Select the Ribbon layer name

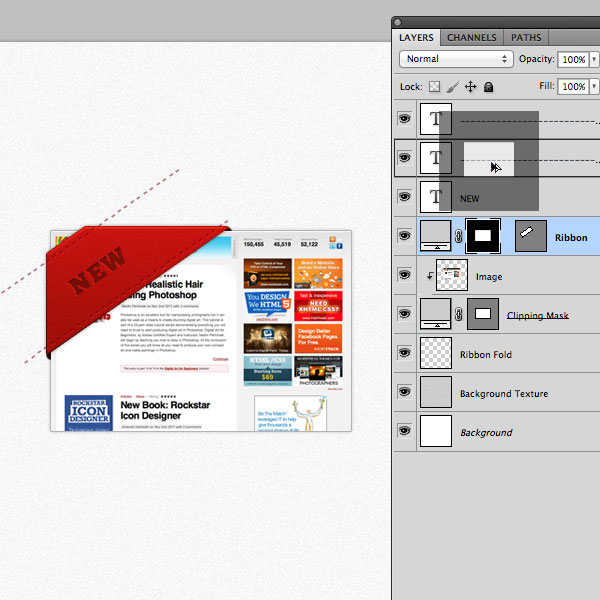coord(571,238)
